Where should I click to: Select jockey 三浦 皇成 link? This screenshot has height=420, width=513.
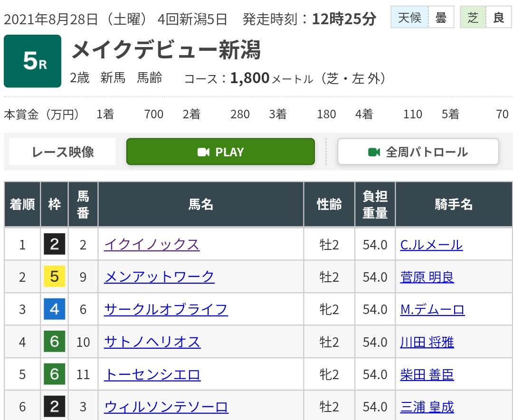[427, 407]
